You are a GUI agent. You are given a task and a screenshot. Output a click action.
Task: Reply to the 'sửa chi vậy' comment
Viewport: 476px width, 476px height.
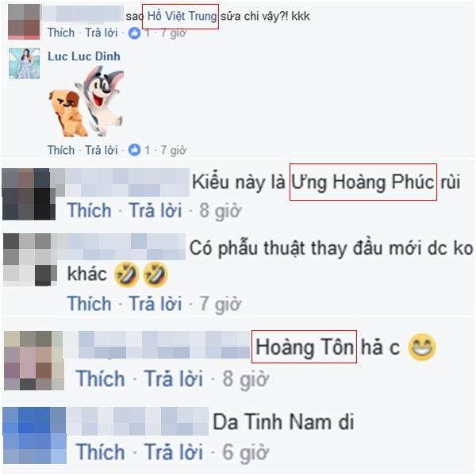[101, 33]
